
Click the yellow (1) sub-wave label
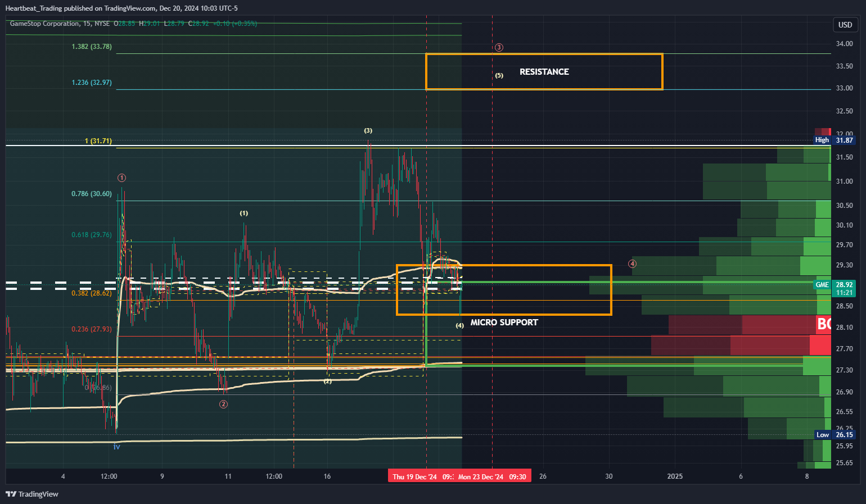243,213
